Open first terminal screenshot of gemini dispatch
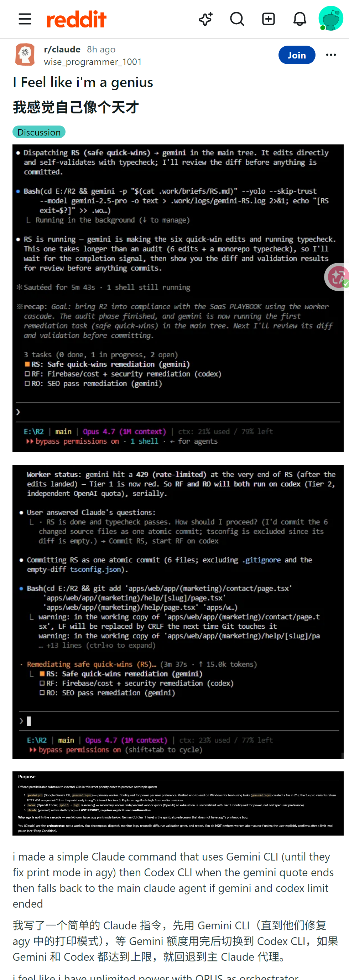This screenshot has height=980, width=349. click(x=178, y=298)
